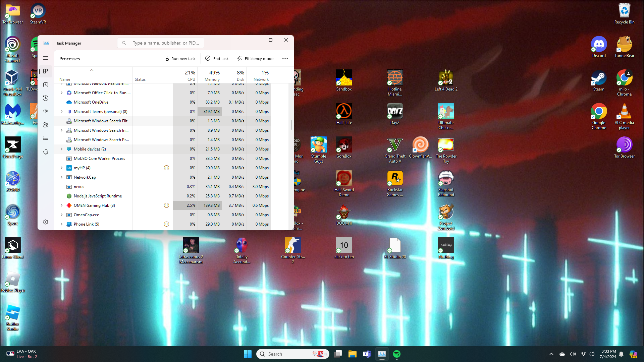Sort processes by CPU column header
The width and height of the screenshot is (644, 362).
[x=190, y=75]
